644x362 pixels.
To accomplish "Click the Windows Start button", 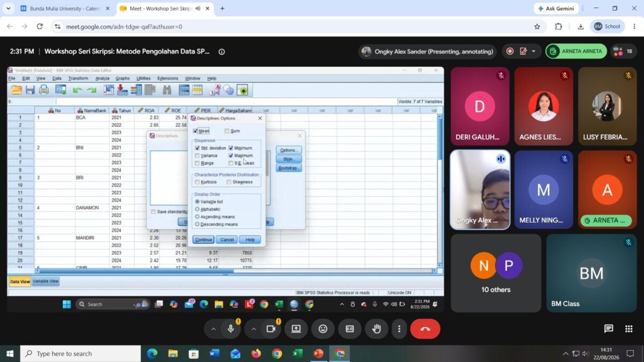I will 10,353.
